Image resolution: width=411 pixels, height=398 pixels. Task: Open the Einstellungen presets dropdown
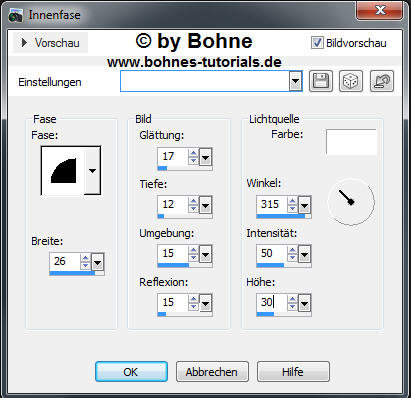[295, 81]
